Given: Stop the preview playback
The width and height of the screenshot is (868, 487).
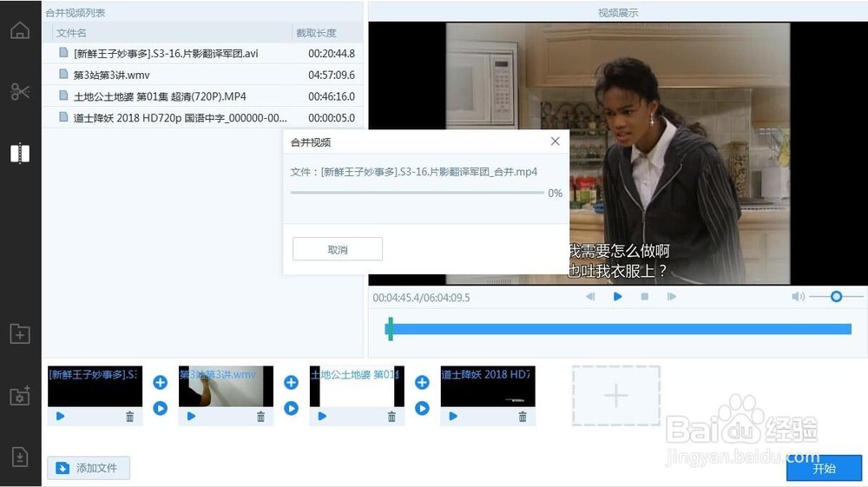Looking at the screenshot, I should (x=644, y=297).
